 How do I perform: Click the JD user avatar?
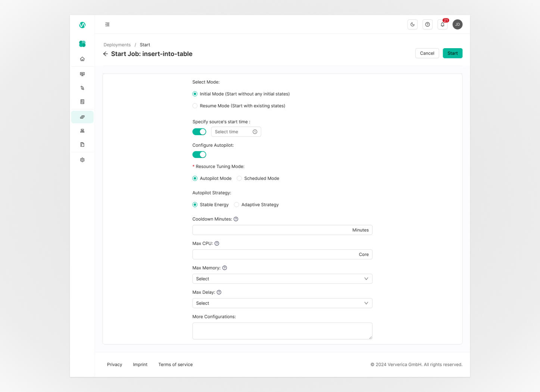[x=457, y=25]
